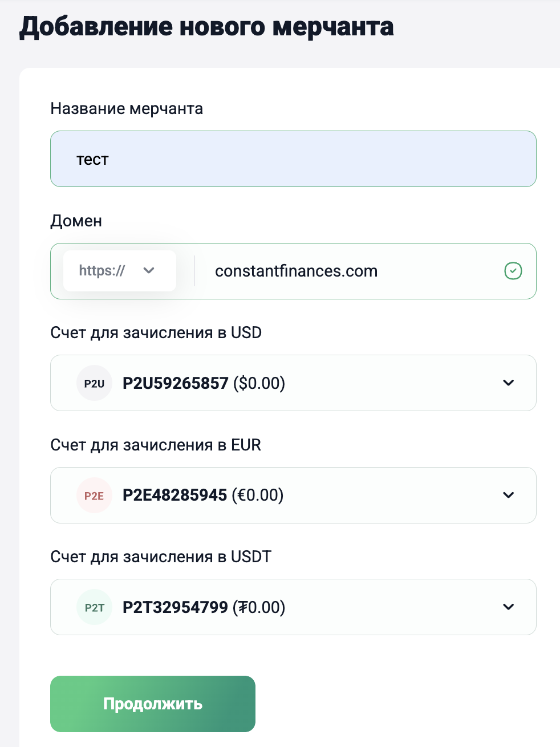This screenshot has height=747, width=560.
Task: Click the Добавление нового мерчанта heading
Action: click(206, 27)
